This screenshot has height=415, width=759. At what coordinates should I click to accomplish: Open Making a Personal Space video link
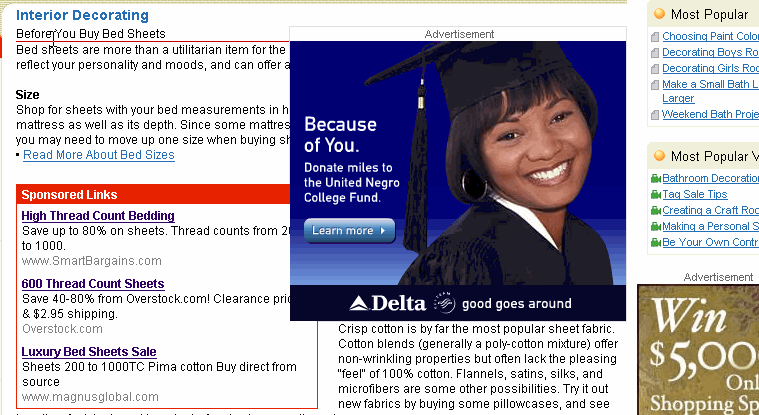710,226
